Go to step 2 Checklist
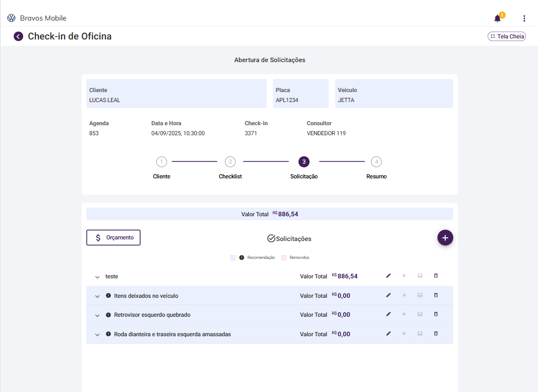538x392 pixels. (230, 162)
